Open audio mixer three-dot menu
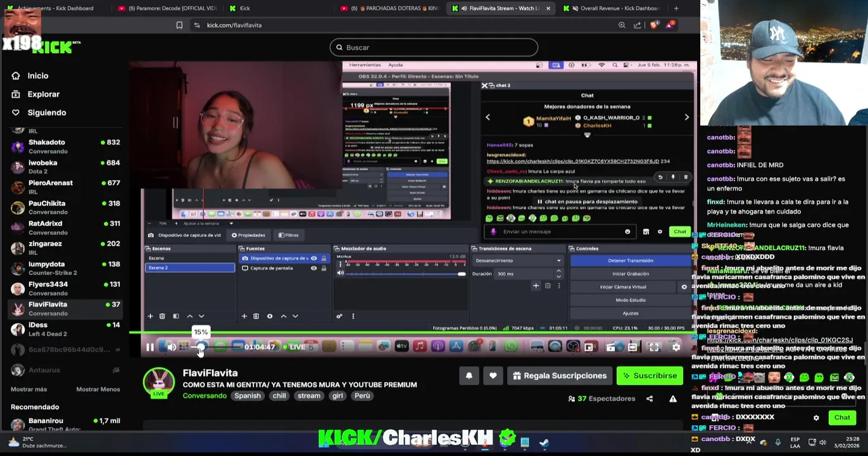This screenshot has height=456, width=868. [353, 316]
